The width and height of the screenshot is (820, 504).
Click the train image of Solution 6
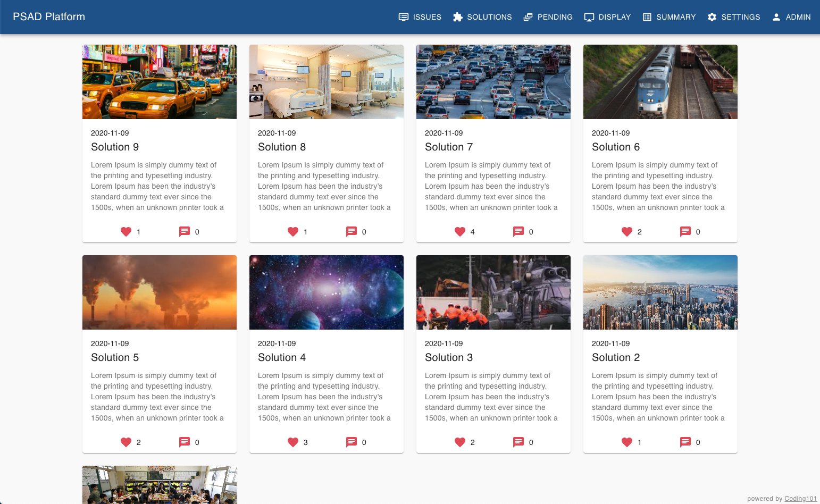tap(660, 82)
